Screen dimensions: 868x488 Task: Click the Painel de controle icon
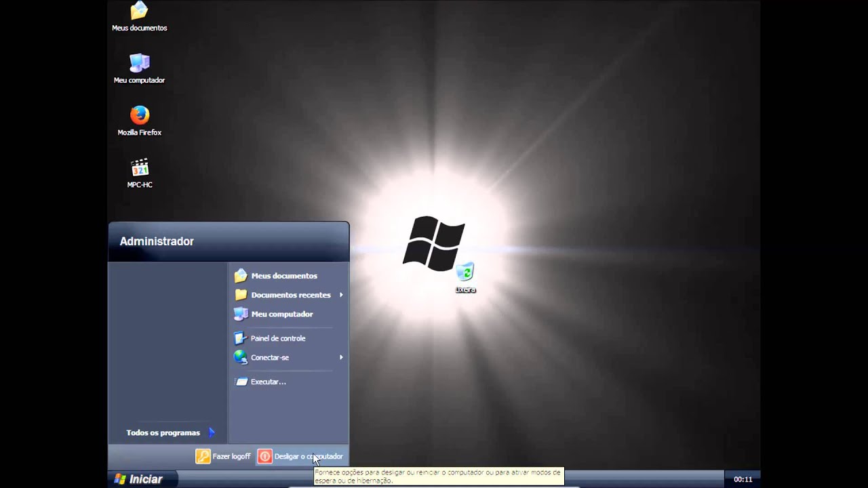241,338
